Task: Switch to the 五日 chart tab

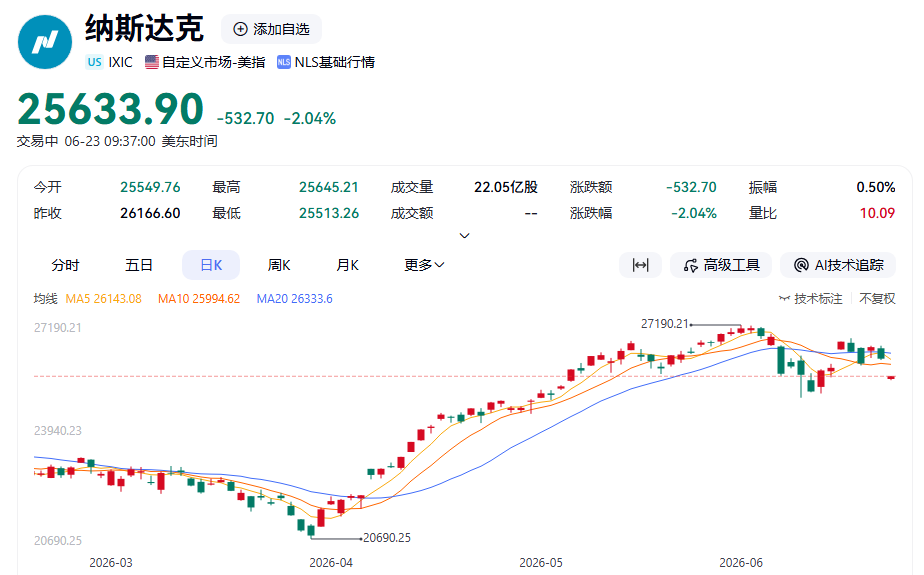Action: 139,265
